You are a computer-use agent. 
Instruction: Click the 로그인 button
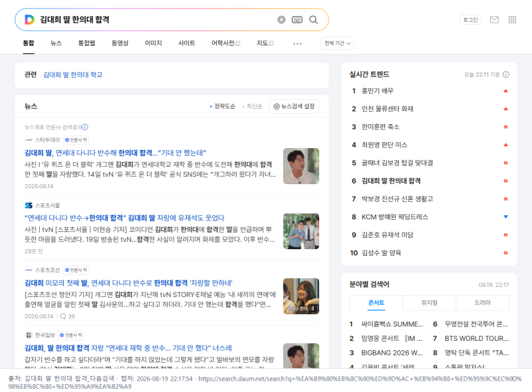[x=470, y=20]
